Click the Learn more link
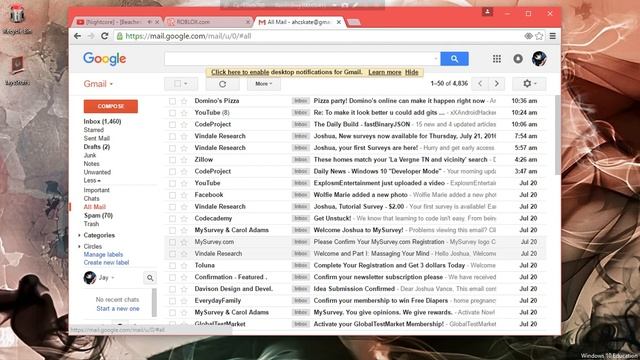 (385, 72)
